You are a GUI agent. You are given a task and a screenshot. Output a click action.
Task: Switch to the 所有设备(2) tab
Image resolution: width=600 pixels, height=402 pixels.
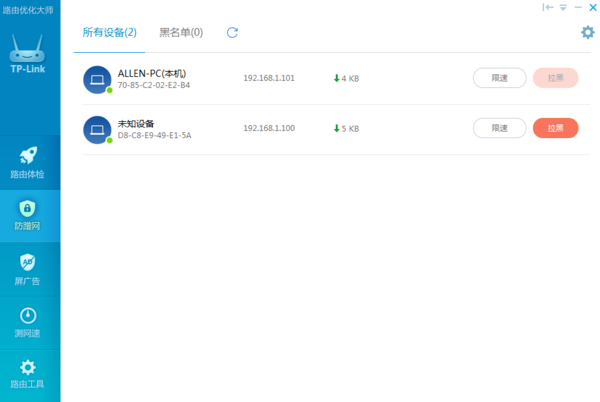tap(109, 33)
